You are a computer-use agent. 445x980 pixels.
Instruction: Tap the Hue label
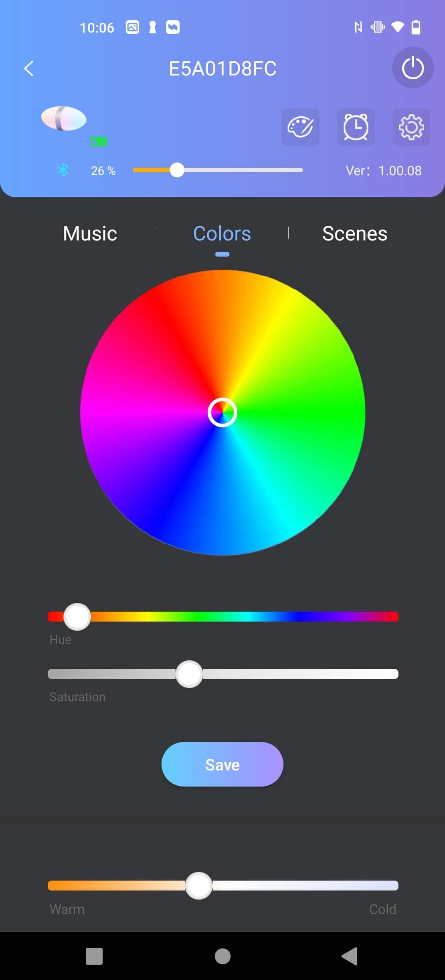click(61, 640)
